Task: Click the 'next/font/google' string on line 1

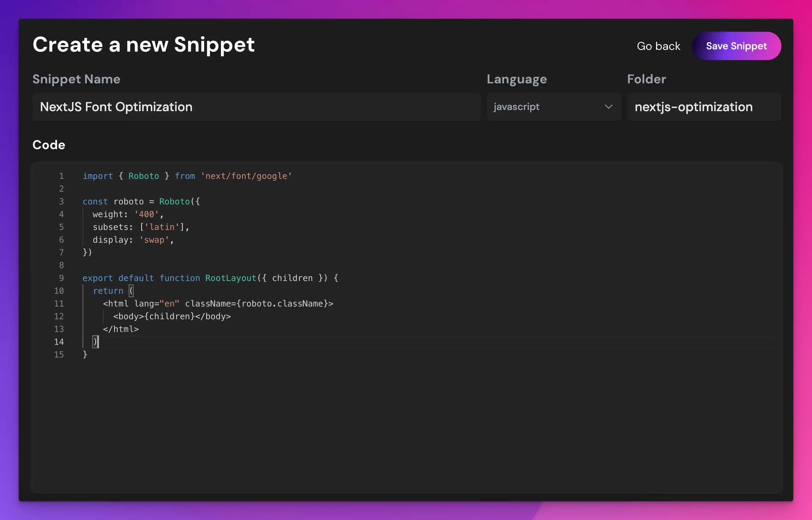Action: (x=246, y=176)
